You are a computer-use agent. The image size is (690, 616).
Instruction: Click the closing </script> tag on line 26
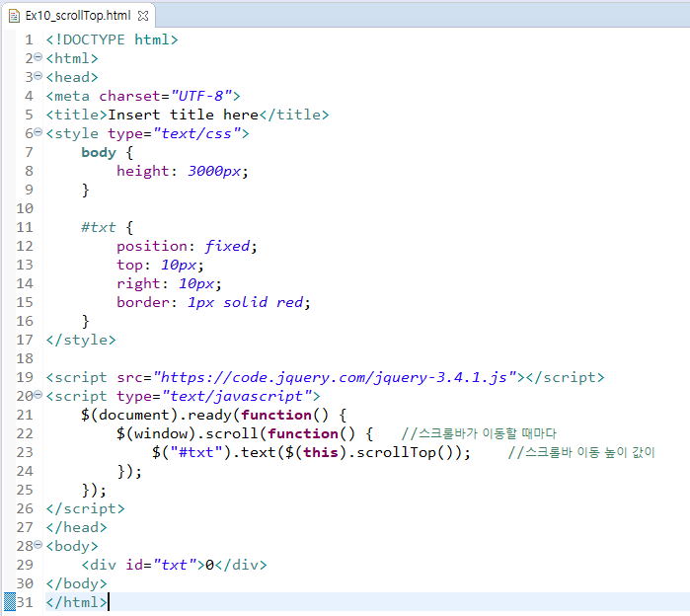click(x=85, y=508)
